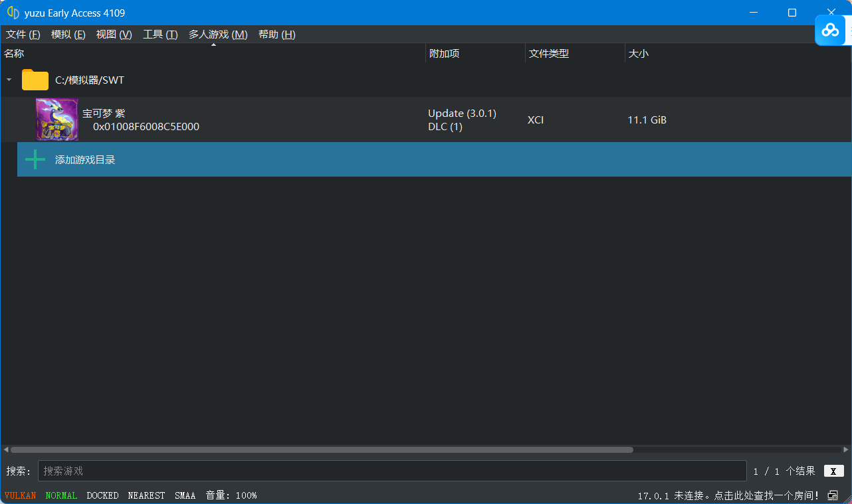Click the left arrow of the horizontal scrollbar

[5, 450]
